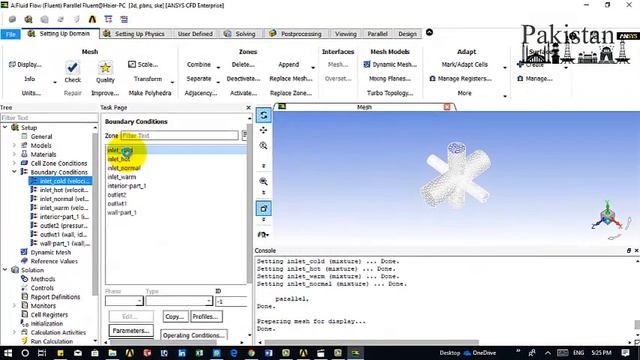Screen dimensions: 640x360
Task: Select inlet_warm in the zone list
Action: pyautogui.click(x=176, y=177)
